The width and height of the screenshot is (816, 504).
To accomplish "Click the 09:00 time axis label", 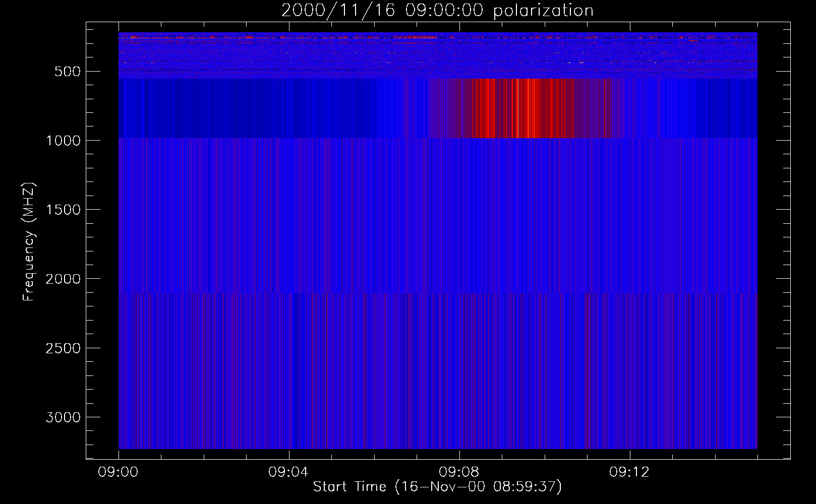I will 119,472.
